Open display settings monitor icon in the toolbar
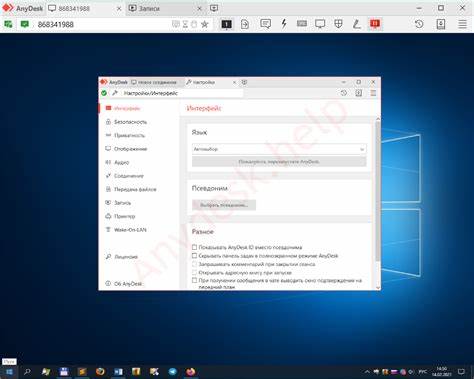This screenshot has width=474, height=379. coord(320,24)
